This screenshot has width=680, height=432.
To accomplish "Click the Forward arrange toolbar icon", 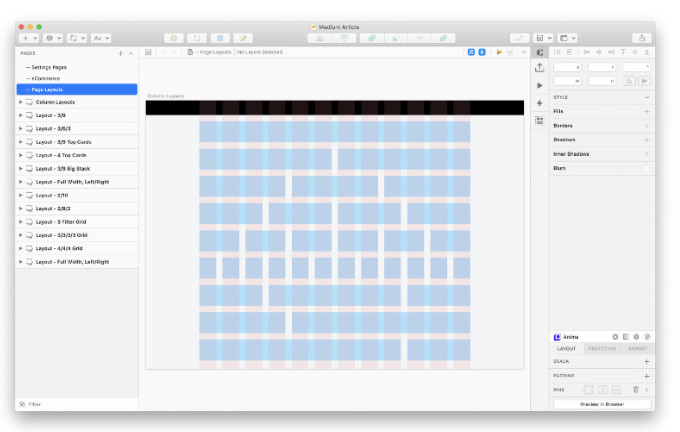I will pyautogui.click(x=320, y=38).
